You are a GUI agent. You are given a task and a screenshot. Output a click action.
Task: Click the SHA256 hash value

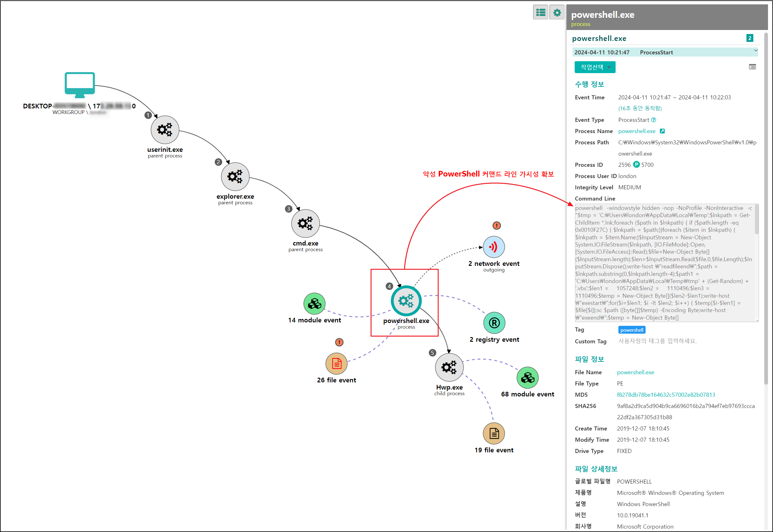(686, 412)
